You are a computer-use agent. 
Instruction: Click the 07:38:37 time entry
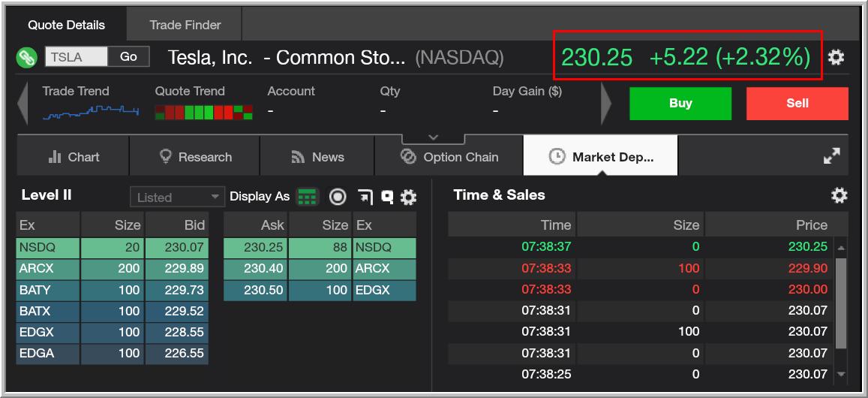[546, 247]
